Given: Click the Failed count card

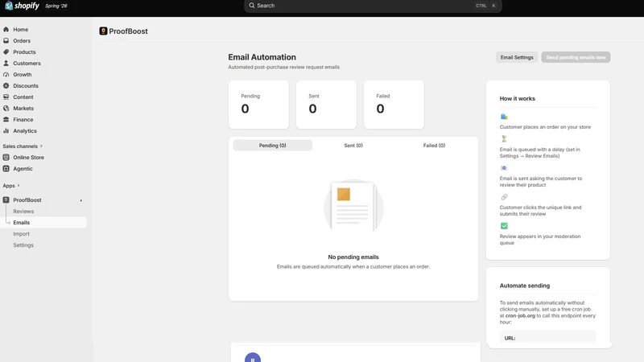Looking at the screenshot, I should (394, 105).
